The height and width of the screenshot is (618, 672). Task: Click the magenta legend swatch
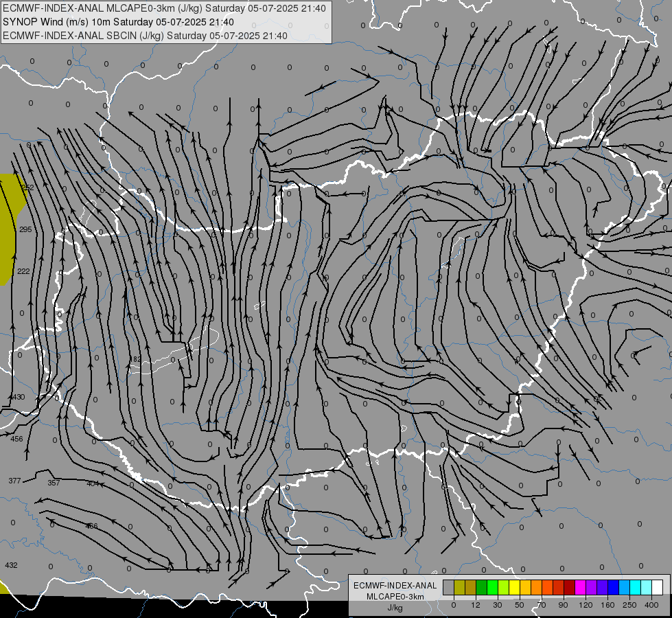(x=580, y=587)
